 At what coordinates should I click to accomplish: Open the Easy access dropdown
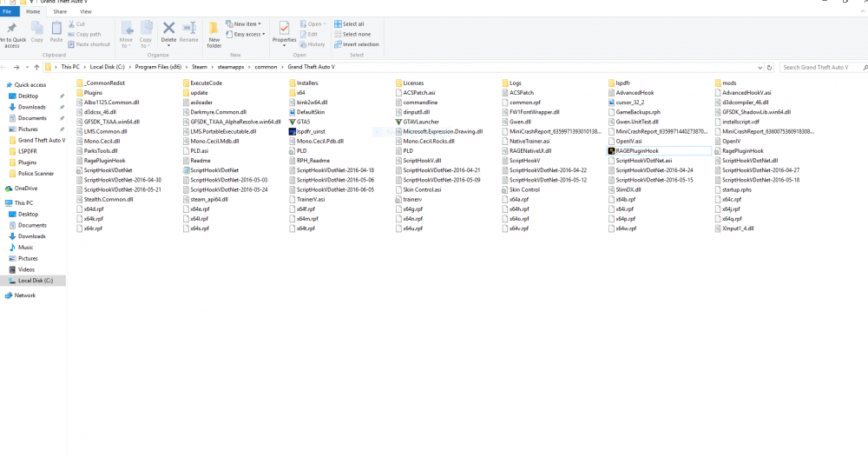(x=246, y=35)
